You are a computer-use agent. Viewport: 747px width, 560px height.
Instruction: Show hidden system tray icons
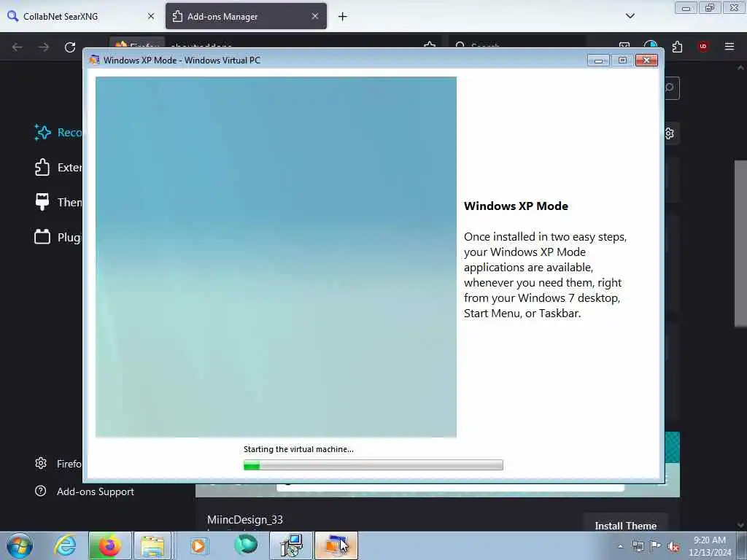pos(620,546)
